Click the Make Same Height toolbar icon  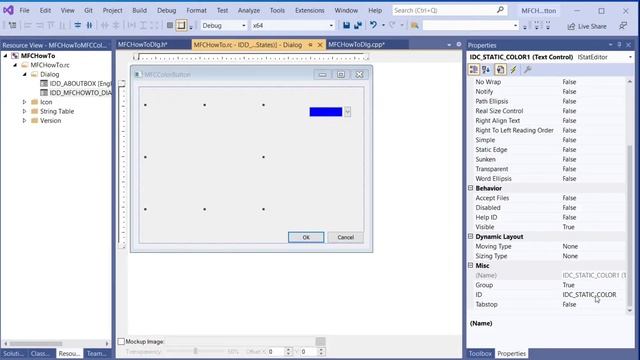point(143,25)
